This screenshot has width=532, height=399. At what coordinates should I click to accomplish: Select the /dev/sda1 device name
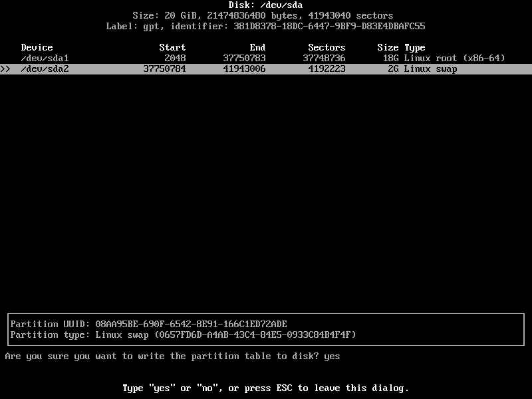click(45, 58)
